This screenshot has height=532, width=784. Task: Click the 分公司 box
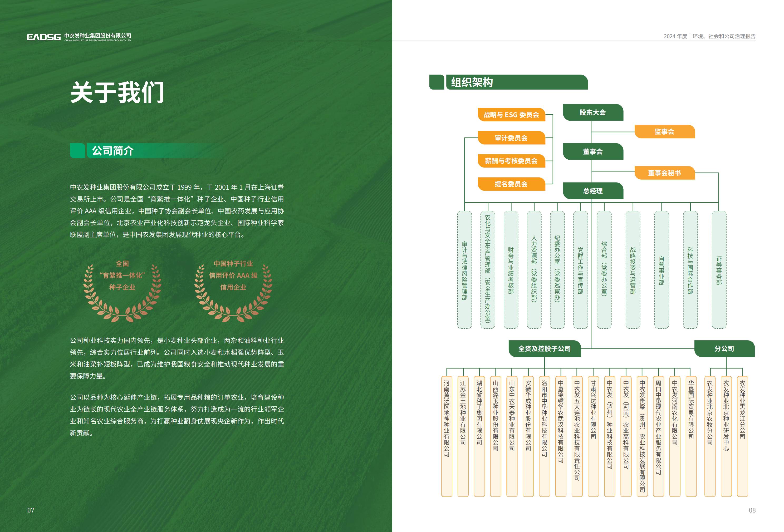pos(724,348)
